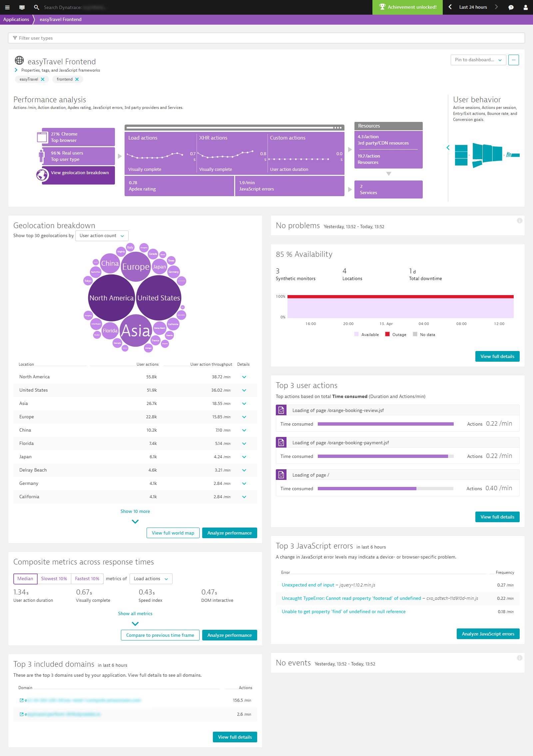
Task: Go to previous time frame arrow
Action: (x=450, y=7)
